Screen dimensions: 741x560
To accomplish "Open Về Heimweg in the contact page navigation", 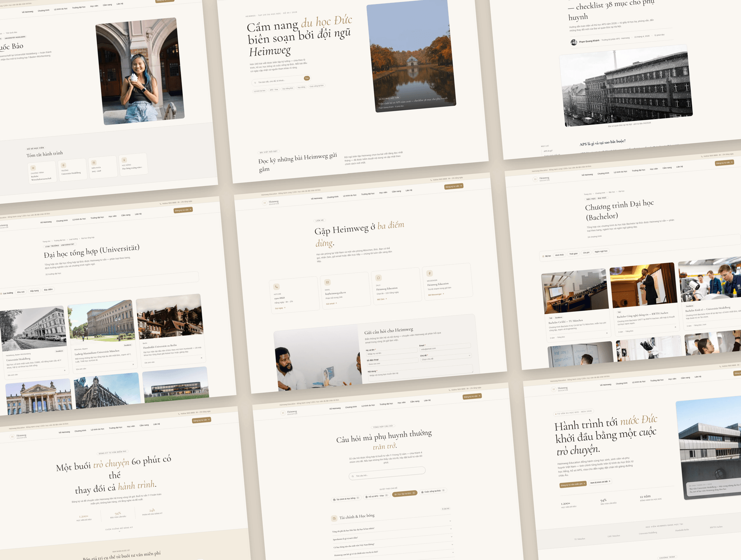I will tap(317, 198).
